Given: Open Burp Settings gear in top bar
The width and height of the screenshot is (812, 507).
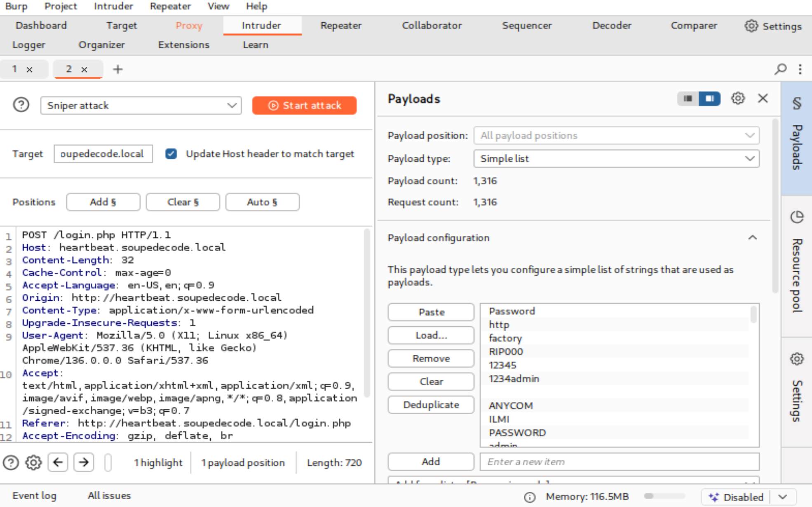Looking at the screenshot, I should [773, 26].
